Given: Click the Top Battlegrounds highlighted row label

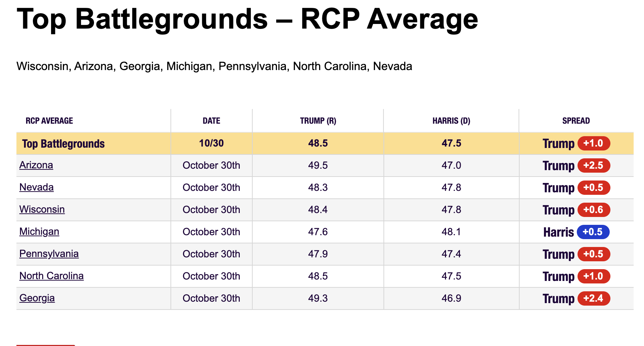Looking at the screenshot, I should (63, 144).
